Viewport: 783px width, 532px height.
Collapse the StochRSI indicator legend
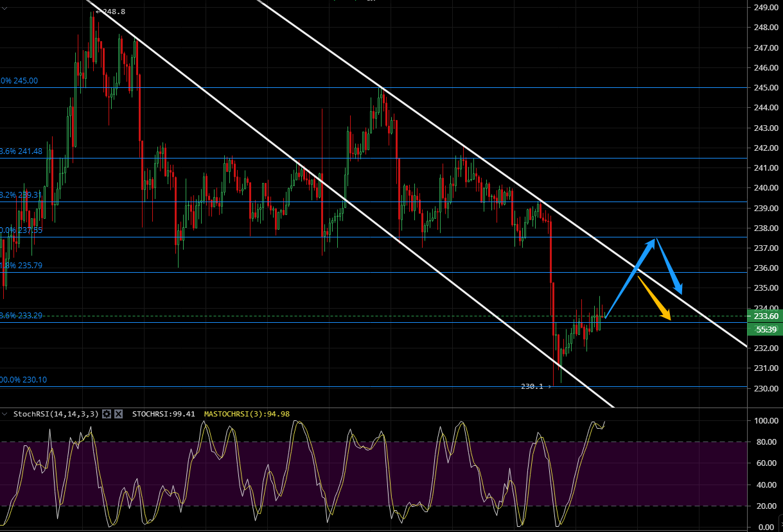tap(6, 414)
